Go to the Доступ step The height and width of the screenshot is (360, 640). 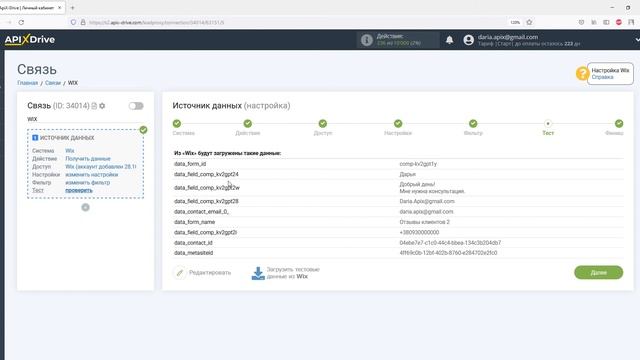coord(323,123)
